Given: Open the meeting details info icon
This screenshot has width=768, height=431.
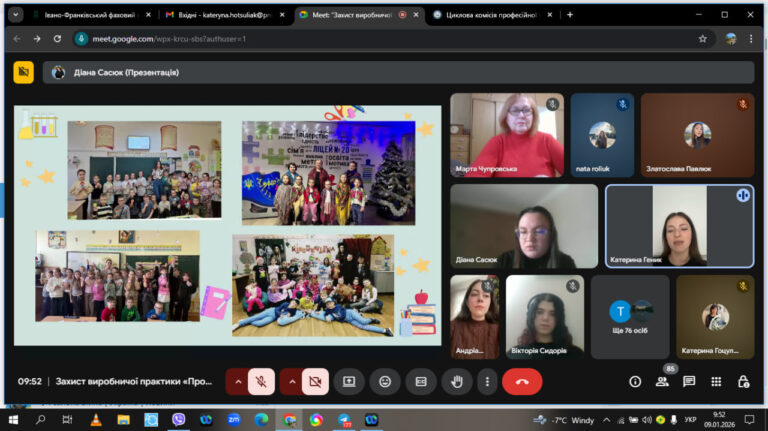Looking at the screenshot, I should tap(635, 382).
